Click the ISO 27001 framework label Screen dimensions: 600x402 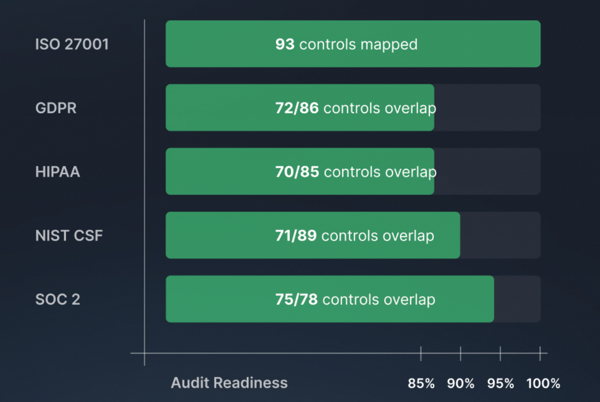point(71,44)
